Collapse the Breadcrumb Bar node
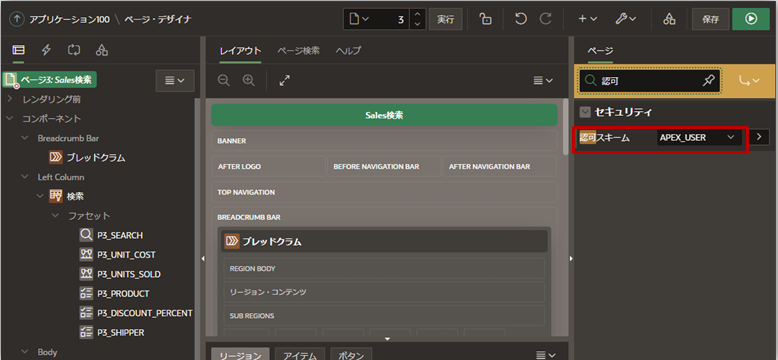 point(25,138)
